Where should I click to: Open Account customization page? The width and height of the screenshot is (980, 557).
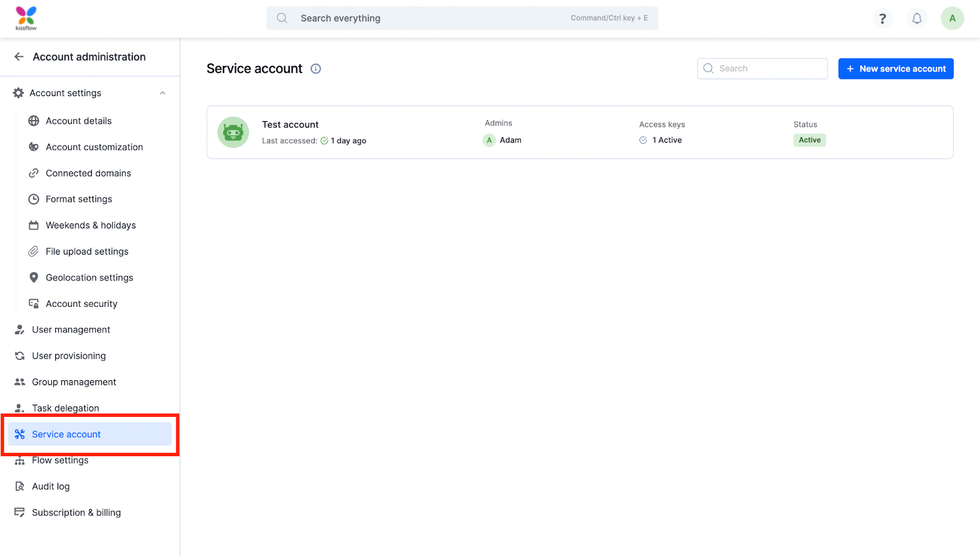[x=94, y=147]
